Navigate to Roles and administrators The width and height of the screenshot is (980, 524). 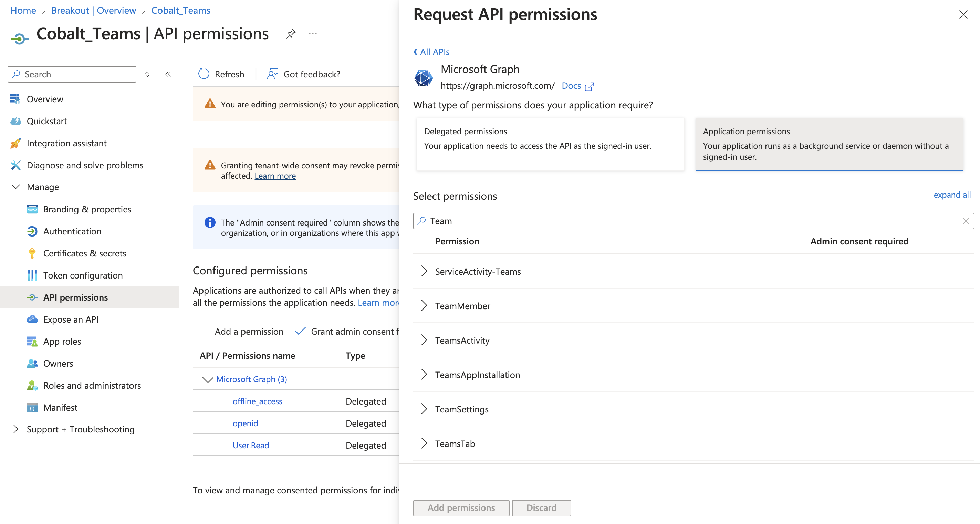coord(92,385)
